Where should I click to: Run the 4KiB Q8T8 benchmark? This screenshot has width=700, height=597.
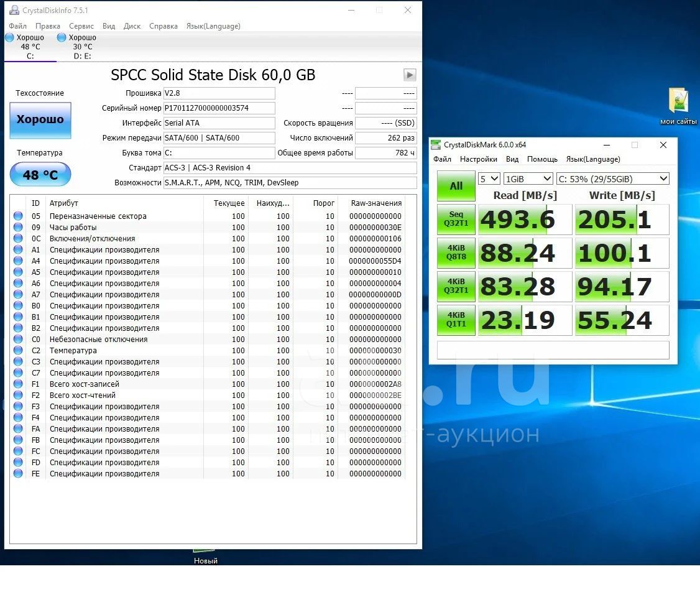point(456,252)
